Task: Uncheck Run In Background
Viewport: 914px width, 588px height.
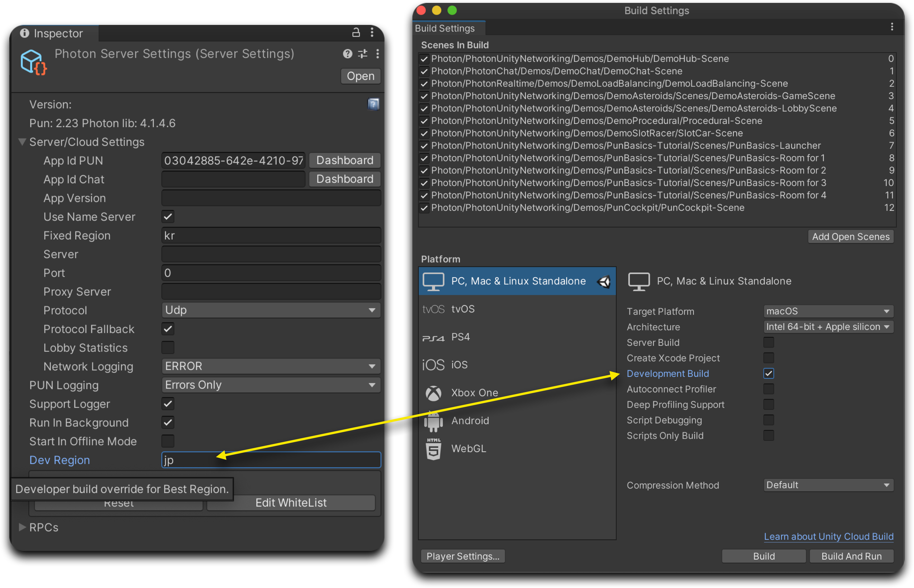Action: click(x=168, y=422)
